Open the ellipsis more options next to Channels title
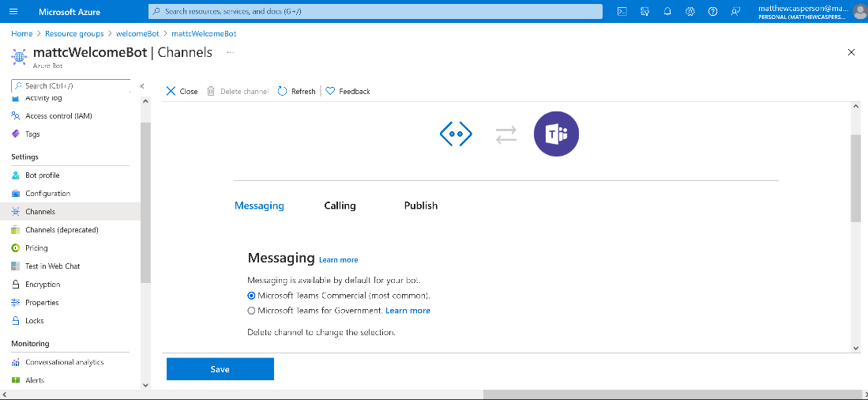The height and width of the screenshot is (400, 868). (231, 53)
